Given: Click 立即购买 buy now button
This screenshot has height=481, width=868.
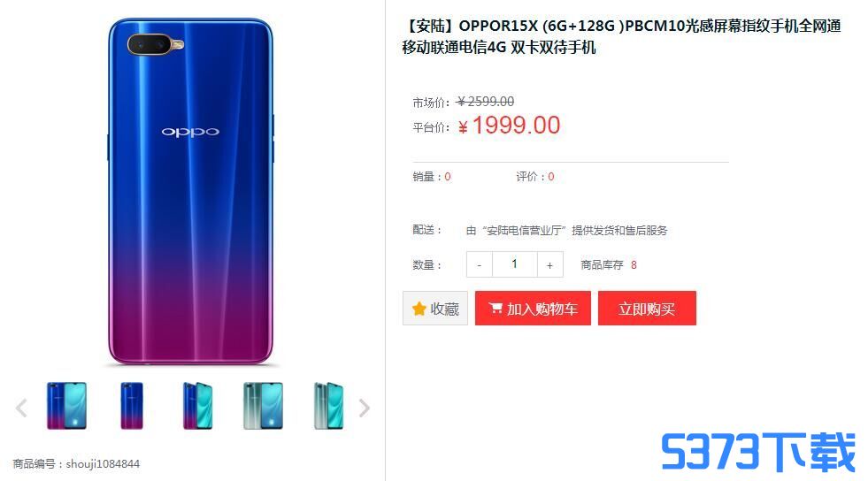Looking at the screenshot, I should (x=647, y=309).
